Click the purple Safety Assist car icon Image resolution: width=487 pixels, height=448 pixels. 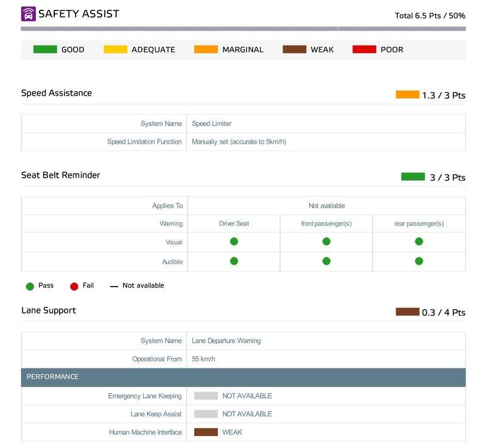tap(28, 14)
